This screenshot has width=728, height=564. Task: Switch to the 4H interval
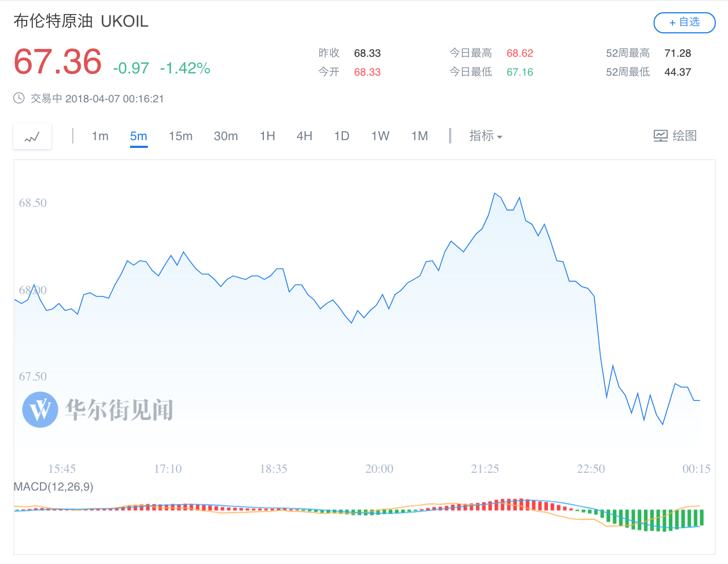click(304, 136)
